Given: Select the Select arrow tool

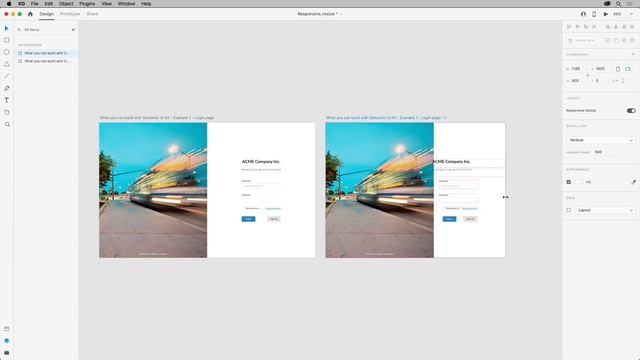Looking at the screenshot, I should tap(7, 29).
